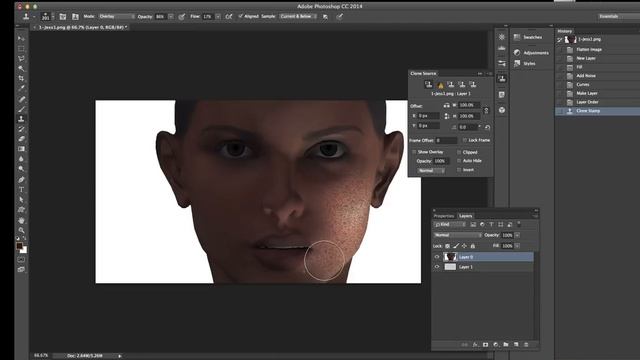This screenshot has width=640, height=360.
Task: Open the Opacity slider arrow in options bar
Action: [171, 17]
